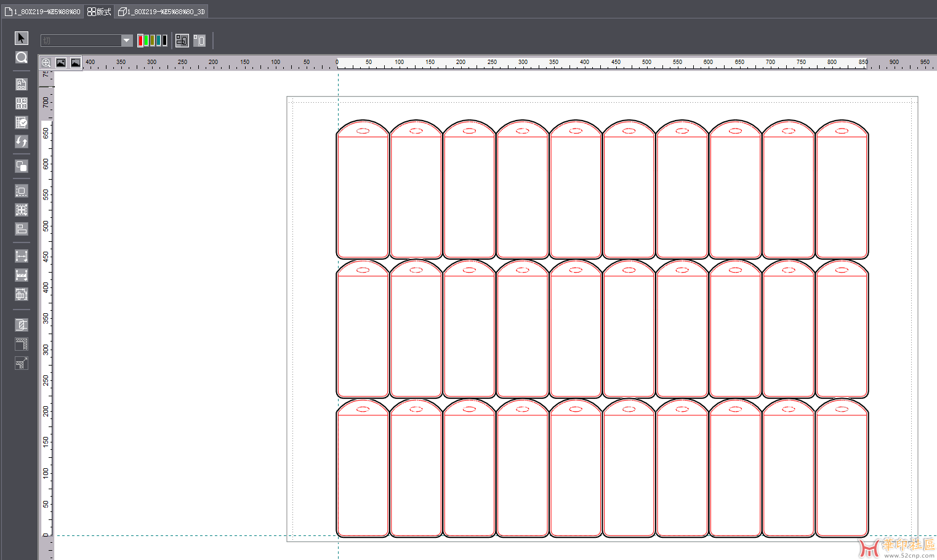
Task: Click the numbered 3-4-1-2 sequence icon
Action: (22, 103)
